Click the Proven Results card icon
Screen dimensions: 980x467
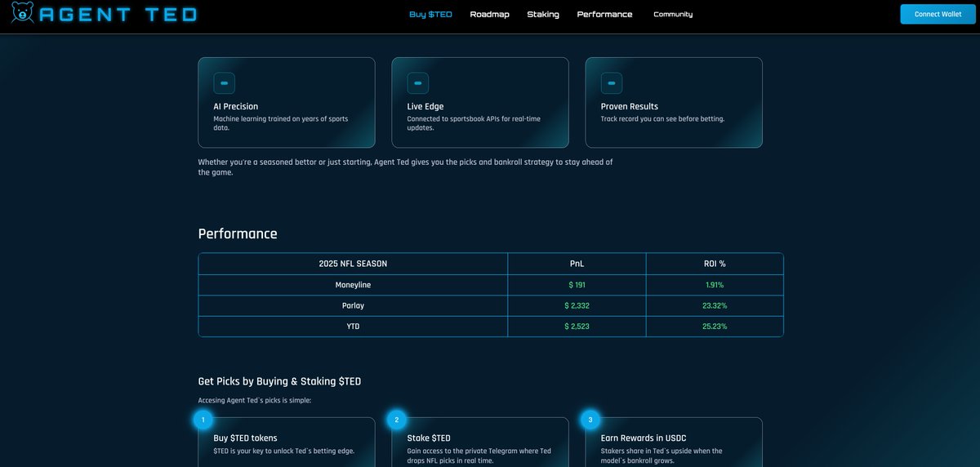point(611,83)
